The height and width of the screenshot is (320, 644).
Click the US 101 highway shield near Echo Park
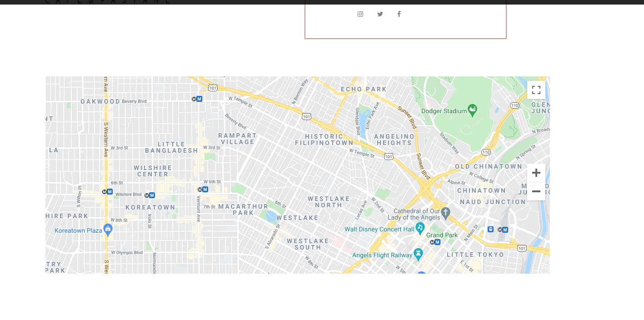(x=307, y=117)
